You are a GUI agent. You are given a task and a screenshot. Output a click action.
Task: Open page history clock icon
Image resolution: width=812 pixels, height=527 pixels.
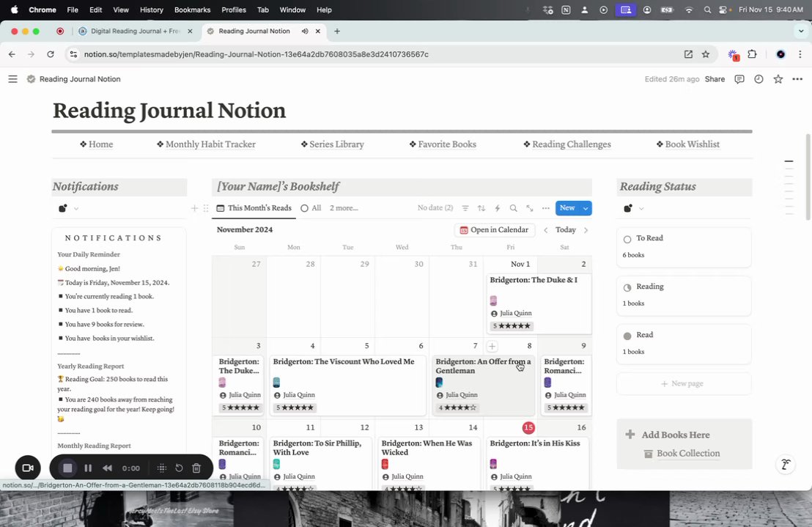point(759,79)
